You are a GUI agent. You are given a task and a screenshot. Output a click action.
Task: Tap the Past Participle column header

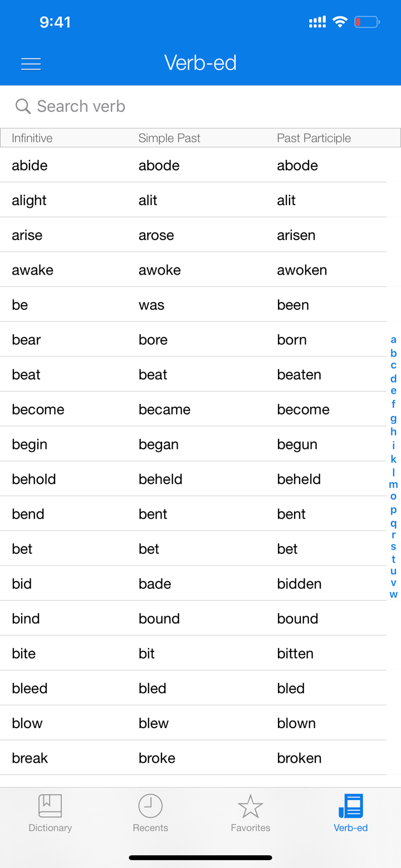click(x=314, y=138)
